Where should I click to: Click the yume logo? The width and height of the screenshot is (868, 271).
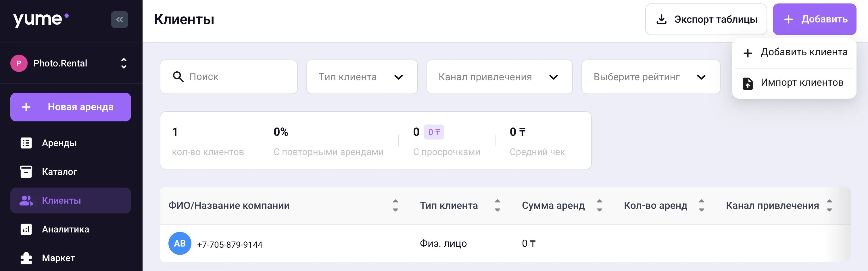41,20
